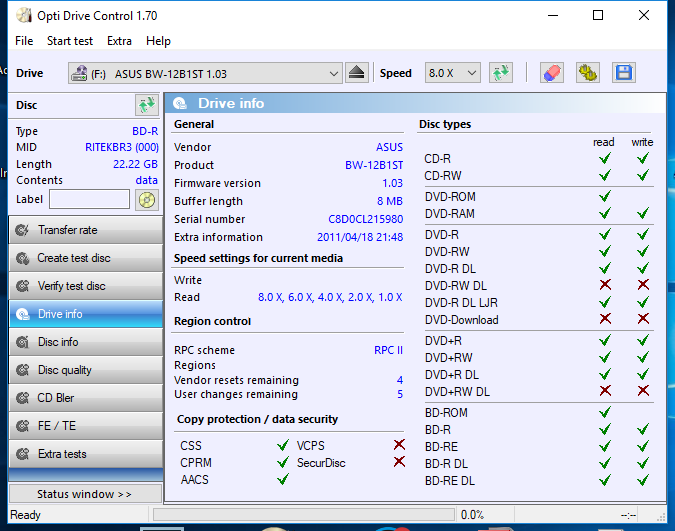This screenshot has width=675, height=531.
Task: Click the firmware version value 1.03
Action: click(x=393, y=183)
